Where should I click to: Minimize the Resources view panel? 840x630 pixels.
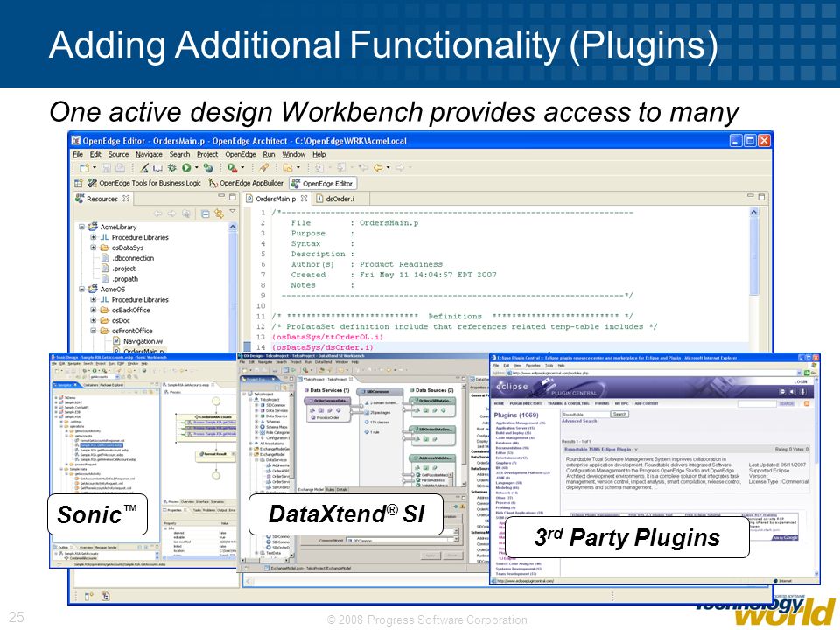click(221, 197)
